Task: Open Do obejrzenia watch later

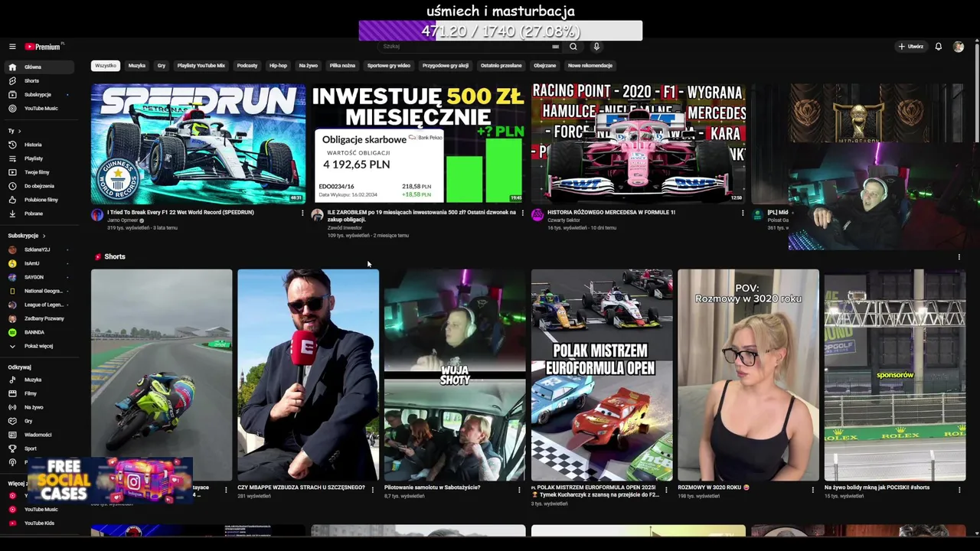Action: [x=38, y=186]
